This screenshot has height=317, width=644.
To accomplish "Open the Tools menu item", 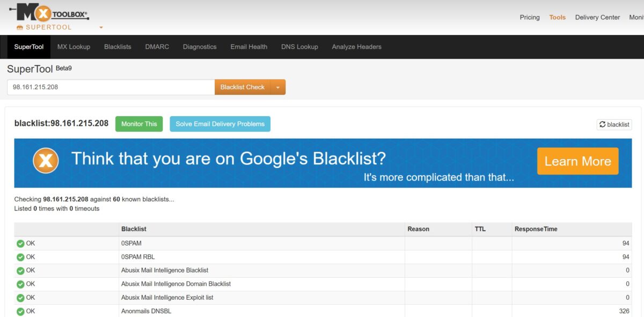I will [557, 17].
